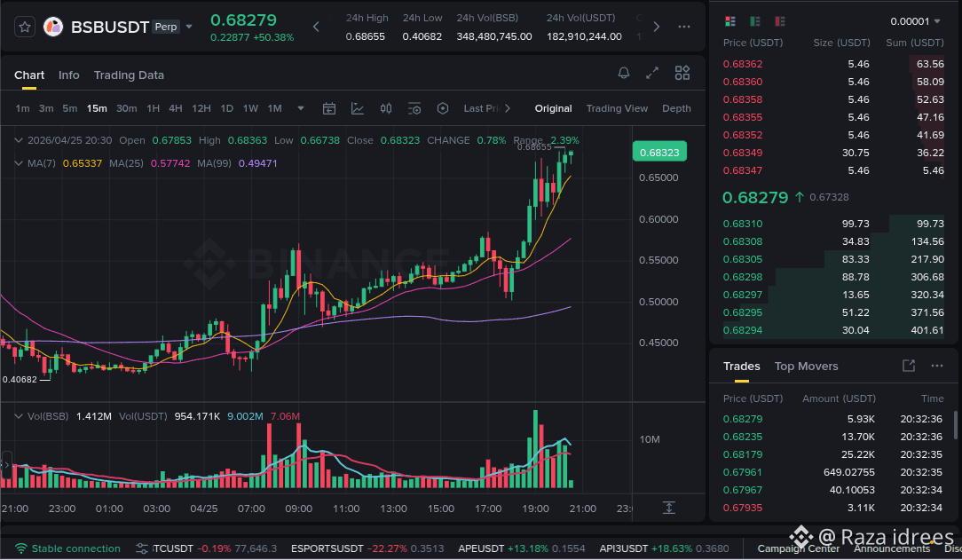The image size is (962, 560).
Task: Collapse the OHLC candle info row
Action: (x=19, y=140)
